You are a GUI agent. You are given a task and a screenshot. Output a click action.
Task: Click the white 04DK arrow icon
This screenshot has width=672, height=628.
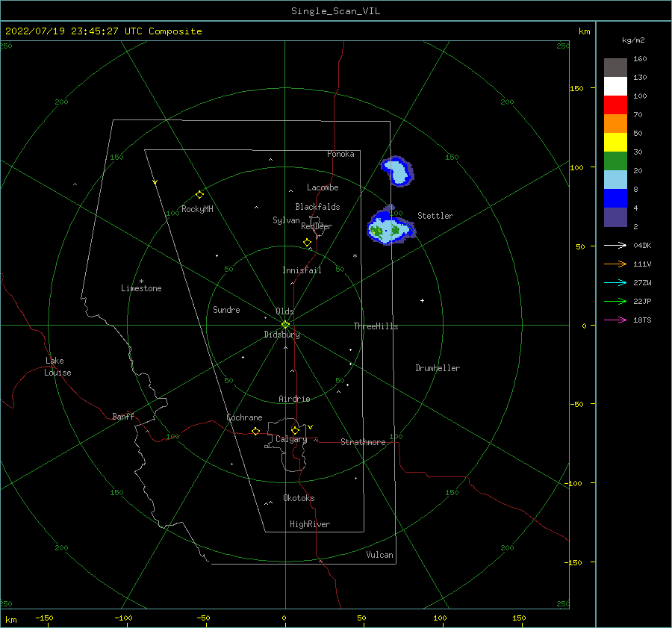pos(615,245)
